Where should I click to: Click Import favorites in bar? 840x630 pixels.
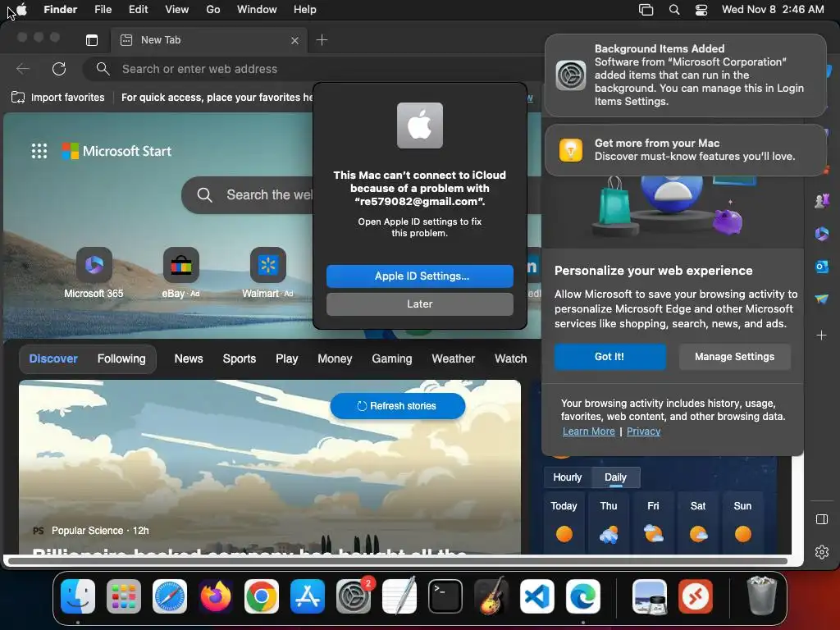(58, 98)
